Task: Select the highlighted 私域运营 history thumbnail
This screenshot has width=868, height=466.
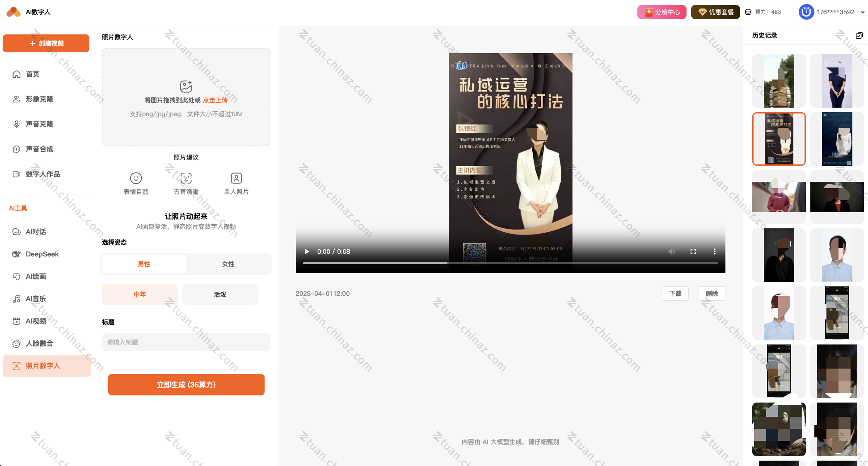Action: coord(779,139)
